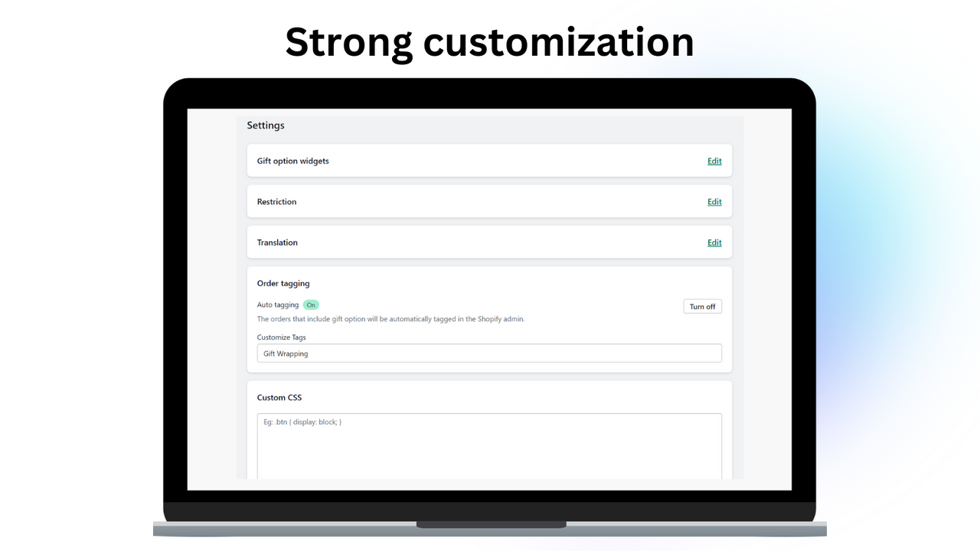980x551 pixels.
Task: Click the laptop's bottom hinge notch
Action: [491, 525]
